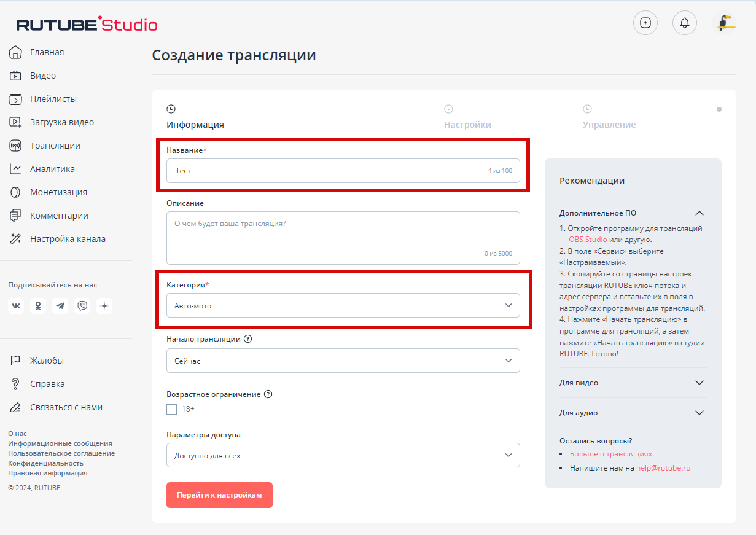Open the Начало трансляции dropdown showing Сейчас
This screenshot has width=756, height=535.
343,361
